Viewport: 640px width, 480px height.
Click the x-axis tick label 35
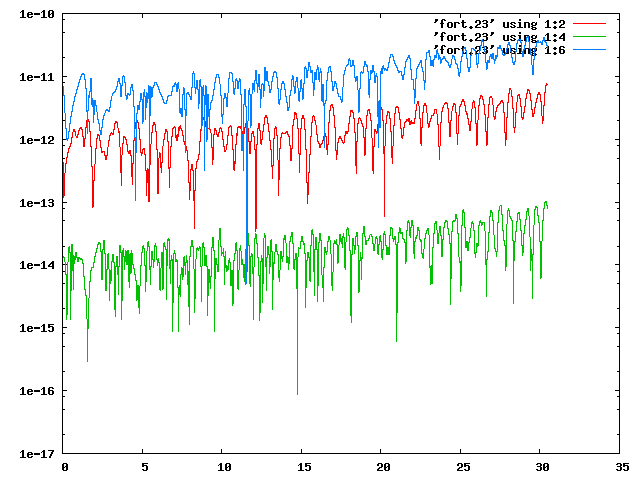tap(622, 467)
